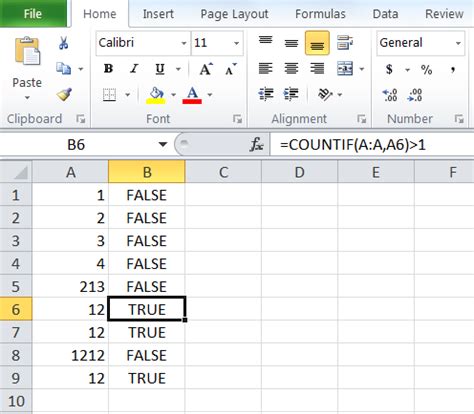Expand Borders dropdown arrow
This screenshot has width=474, height=414.
pyautogui.click(x=127, y=95)
